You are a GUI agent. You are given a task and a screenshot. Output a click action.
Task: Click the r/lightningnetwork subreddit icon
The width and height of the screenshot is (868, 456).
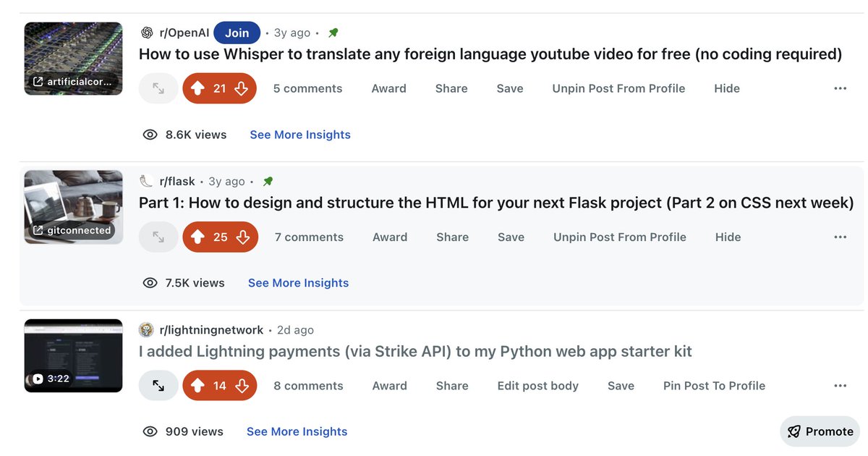click(x=146, y=330)
